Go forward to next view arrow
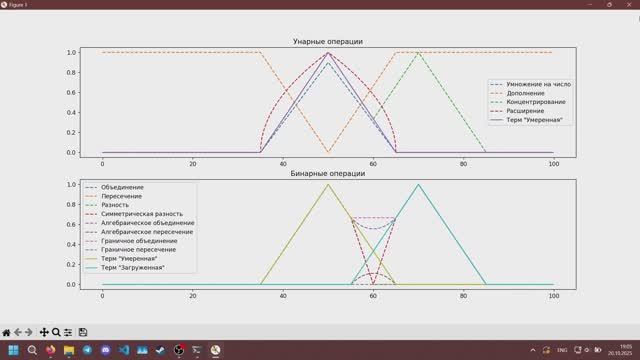The height and width of the screenshot is (360, 640). 29,333
